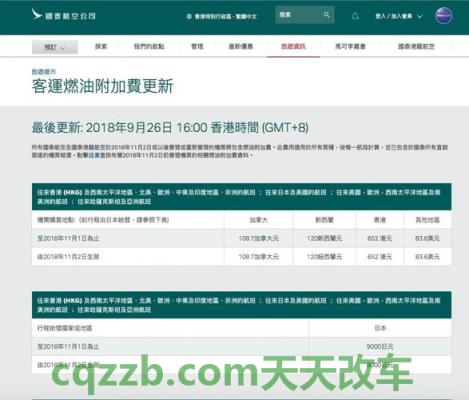Open the sign in / join member link
The width and height of the screenshot is (469, 400).
point(394,16)
